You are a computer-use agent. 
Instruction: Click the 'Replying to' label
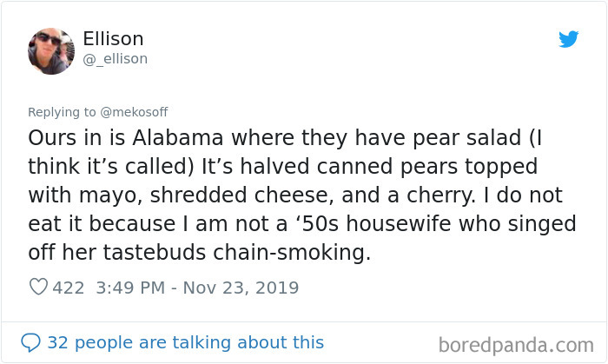point(62,112)
